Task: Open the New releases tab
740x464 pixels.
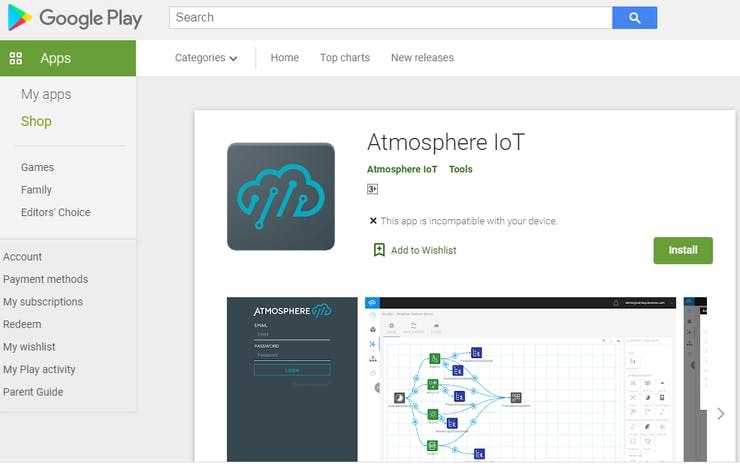Action: pyautogui.click(x=422, y=58)
